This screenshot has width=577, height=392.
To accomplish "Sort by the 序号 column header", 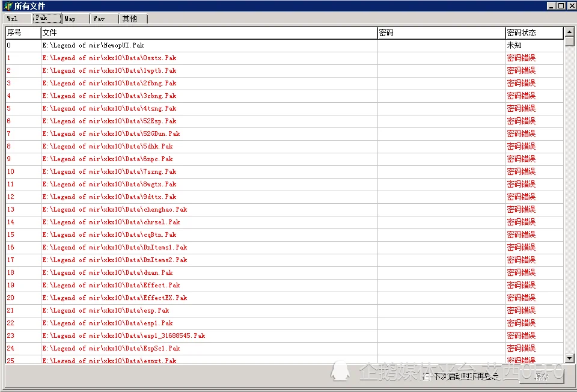I will click(x=23, y=32).
